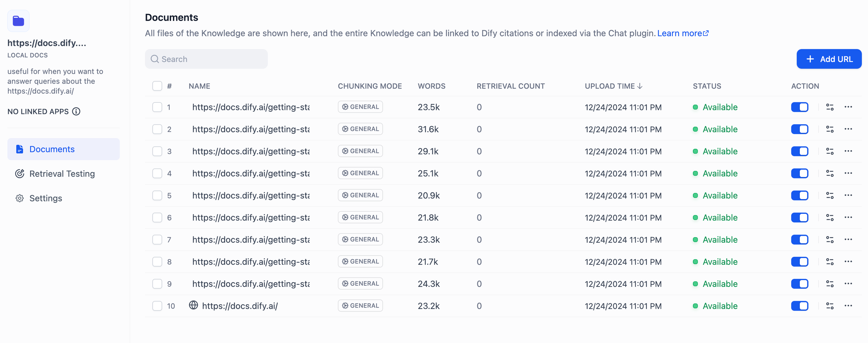Focus the Search documents field
Image resolution: width=868 pixels, height=343 pixels.
pyautogui.click(x=211, y=59)
